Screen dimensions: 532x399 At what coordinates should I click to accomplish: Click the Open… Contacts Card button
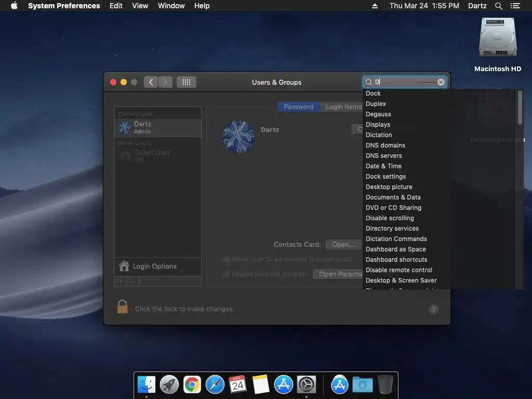(x=343, y=245)
